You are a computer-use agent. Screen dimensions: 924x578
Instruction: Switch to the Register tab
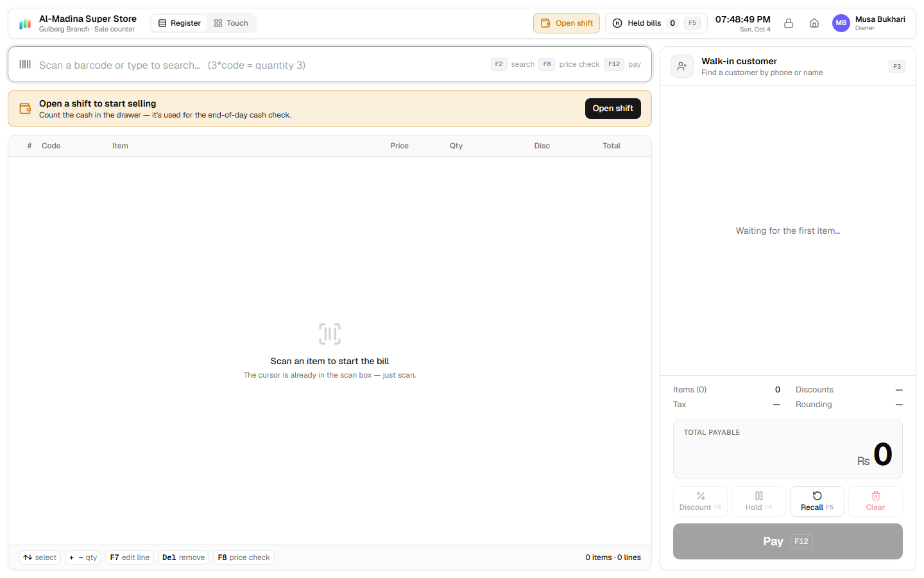(180, 23)
